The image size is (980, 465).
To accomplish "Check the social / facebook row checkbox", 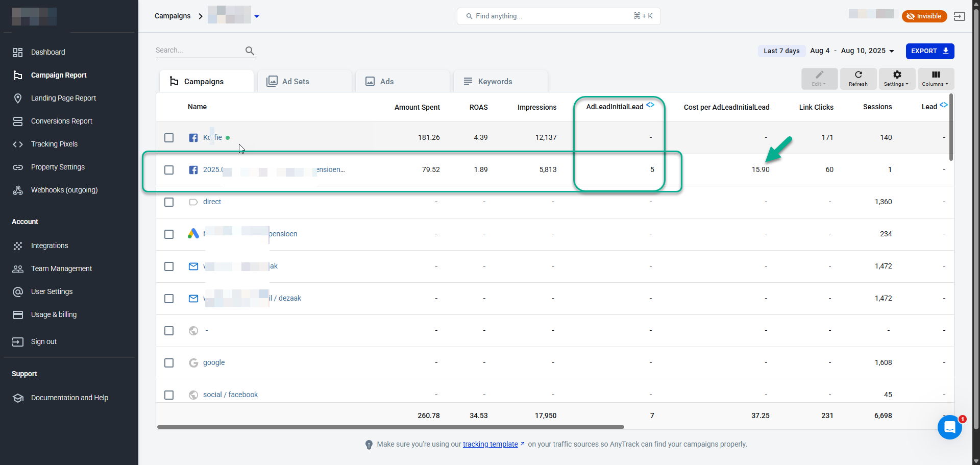I will [169, 395].
